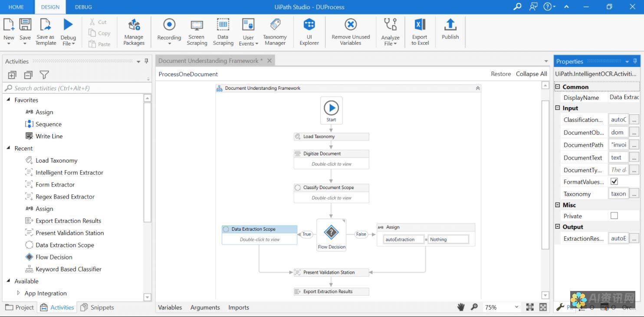Collapse the Input properties section
644x317 pixels.
pos(558,108)
